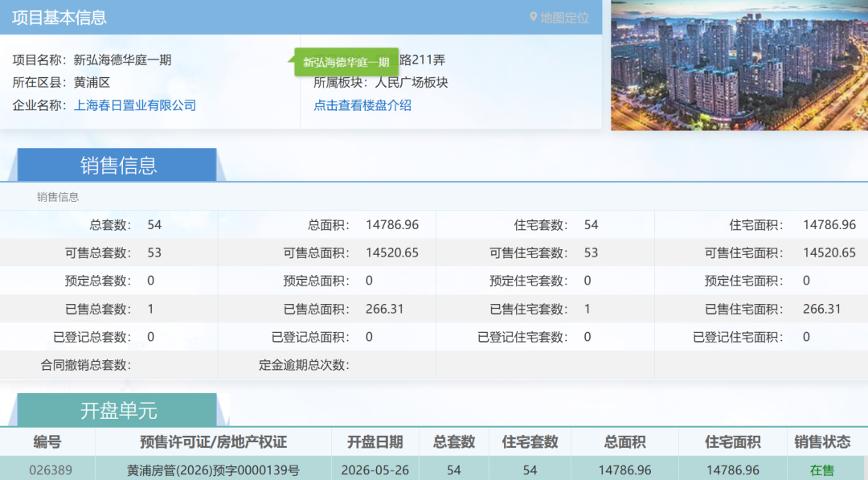Click unit number 026389 in table
868x480 pixels.
(x=51, y=470)
